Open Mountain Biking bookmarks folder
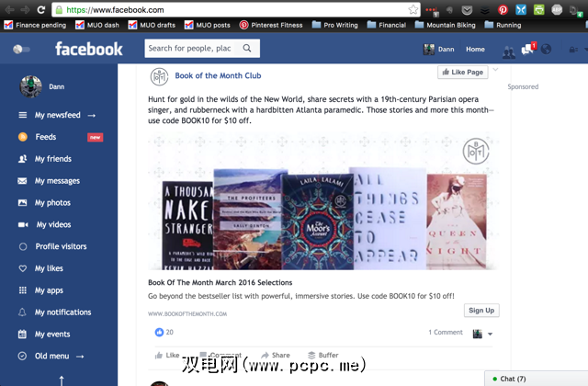 coord(446,25)
